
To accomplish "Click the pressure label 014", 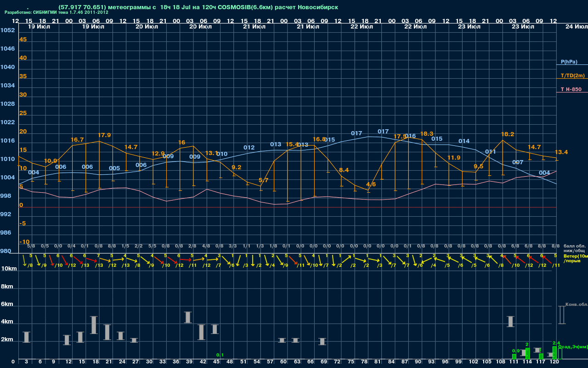I will tap(464, 141).
